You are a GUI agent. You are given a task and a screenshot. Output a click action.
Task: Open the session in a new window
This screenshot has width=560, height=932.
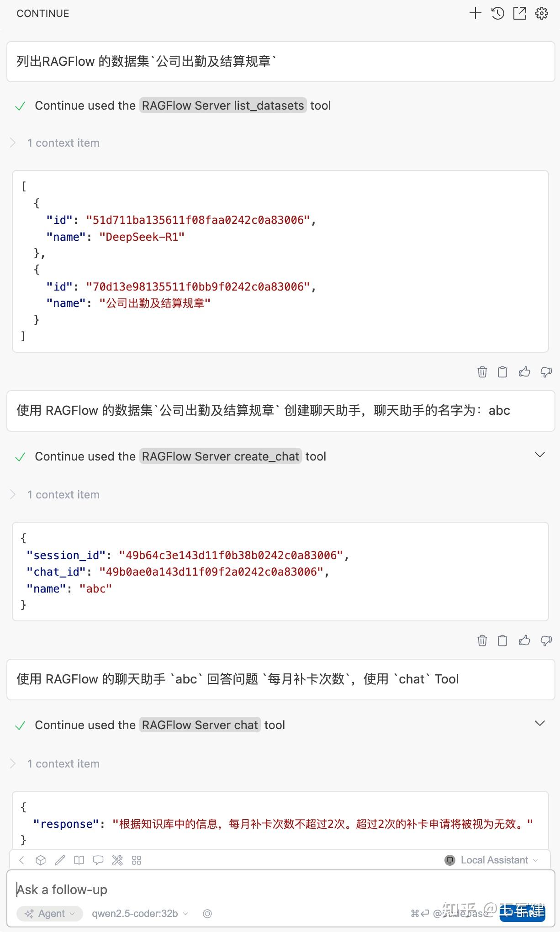click(x=519, y=13)
